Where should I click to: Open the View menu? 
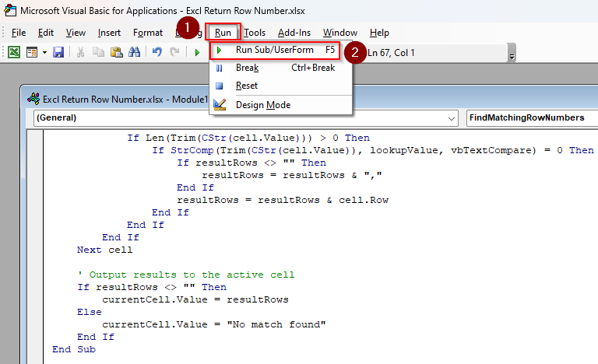tap(76, 33)
